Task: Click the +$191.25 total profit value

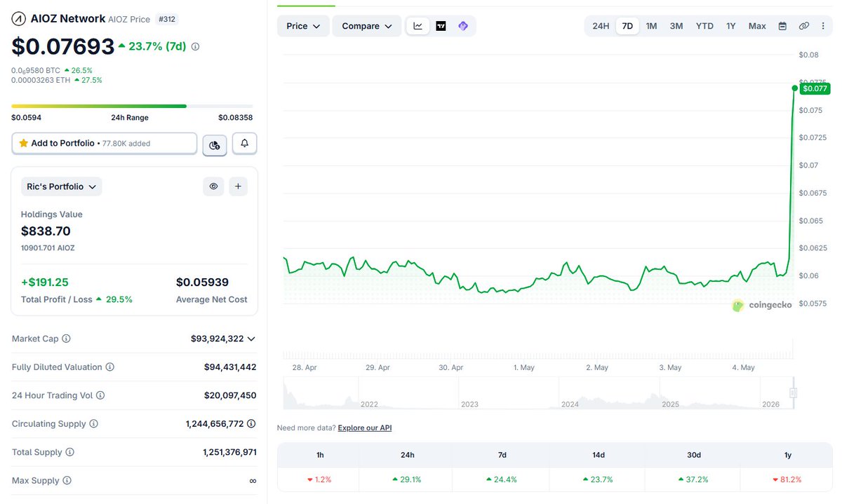Action: [45, 282]
